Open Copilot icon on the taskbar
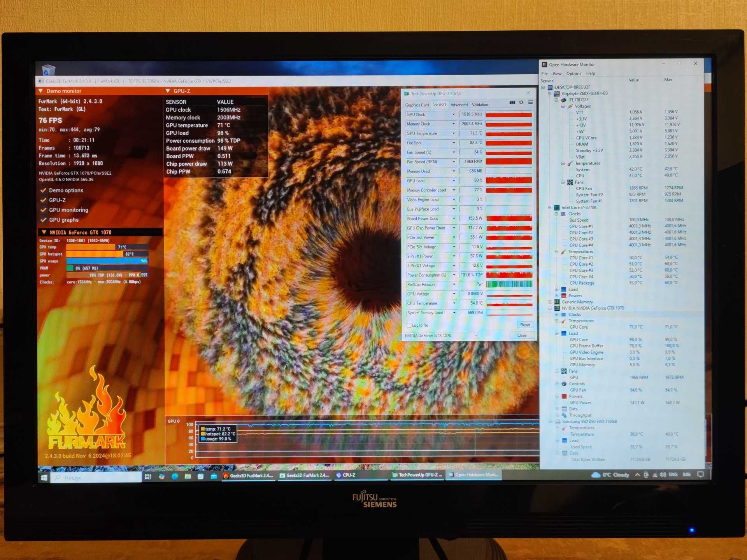The image size is (747, 560). 161,476
